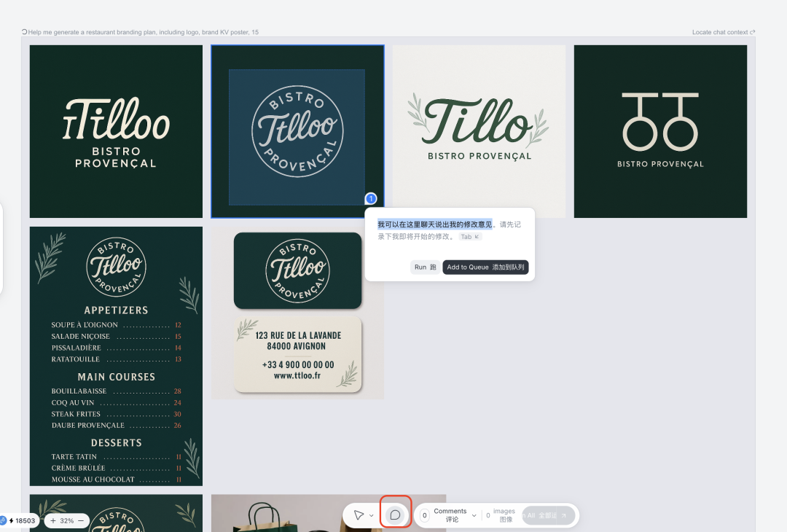Select the pointer cursor tool
The width and height of the screenshot is (787, 532).
coord(359,515)
